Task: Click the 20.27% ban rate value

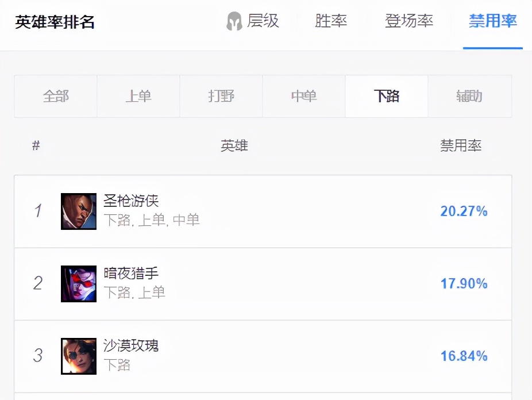Action: 464,211
